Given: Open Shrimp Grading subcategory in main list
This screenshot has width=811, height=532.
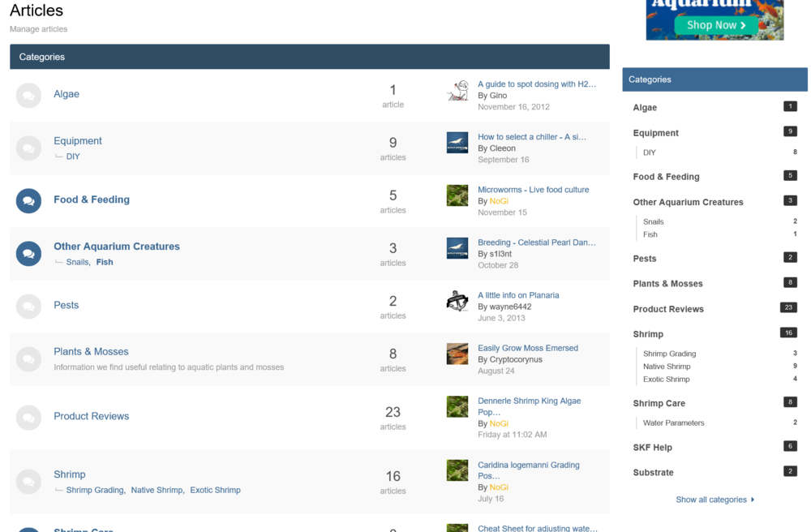Looking at the screenshot, I should (x=95, y=490).
